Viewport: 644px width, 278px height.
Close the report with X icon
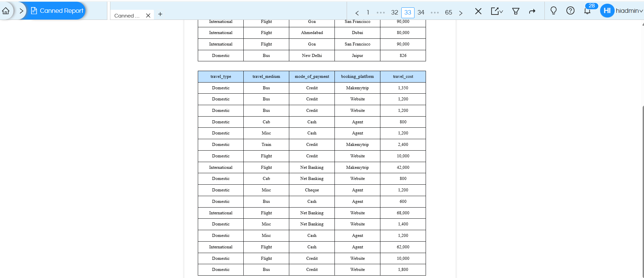[478, 11]
